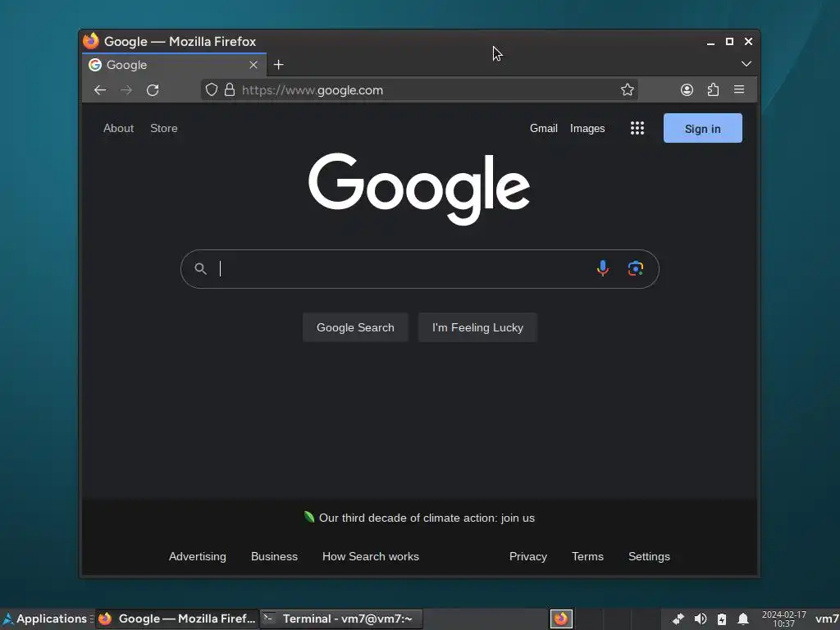Open Firefox hamburger application menu

tap(739, 89)
